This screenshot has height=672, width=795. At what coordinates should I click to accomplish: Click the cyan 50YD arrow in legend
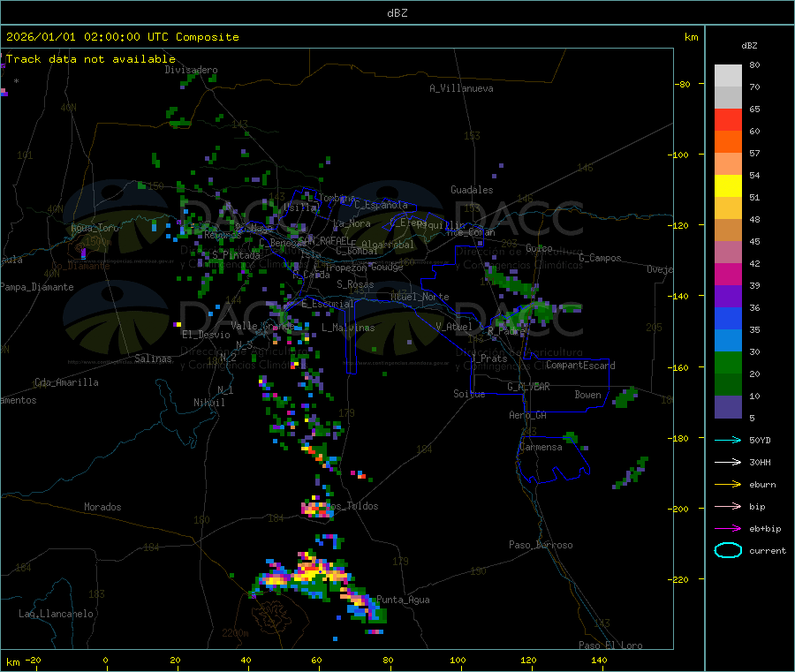[x=728, y=440]
